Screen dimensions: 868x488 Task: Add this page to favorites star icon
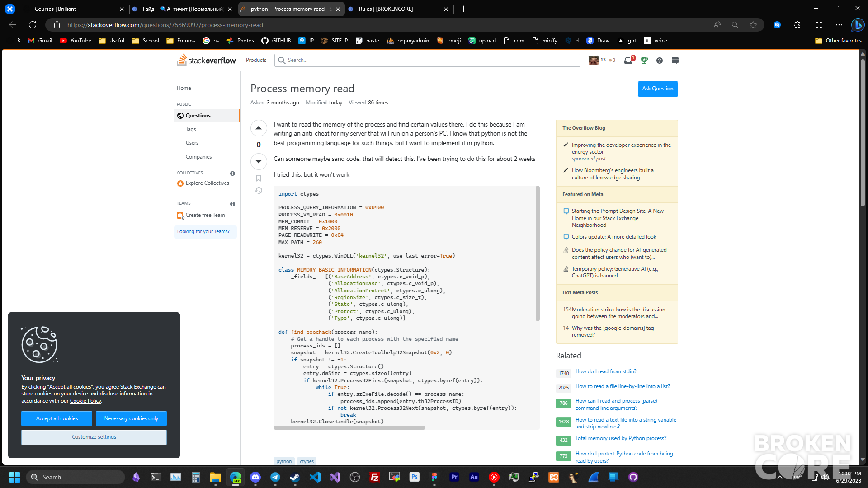pyautogui.click(x=753, y=25)
